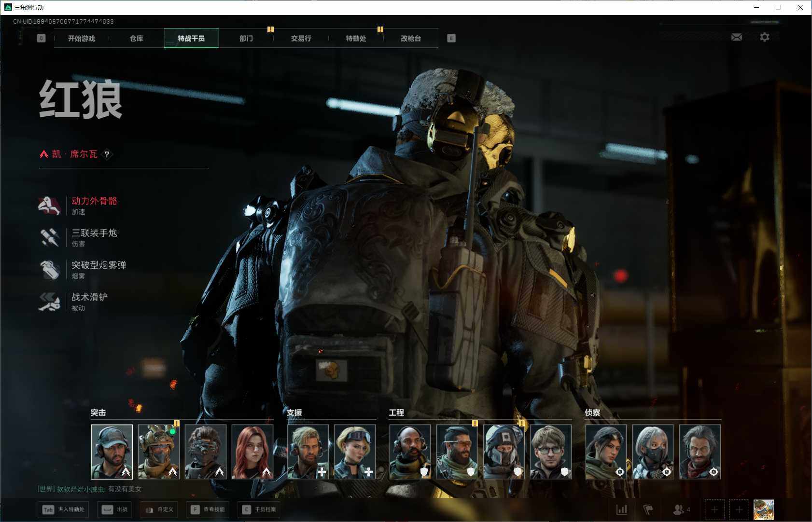Select the 动力外骨骼 skill icon

pyautogui.click(x=49, y=206)
